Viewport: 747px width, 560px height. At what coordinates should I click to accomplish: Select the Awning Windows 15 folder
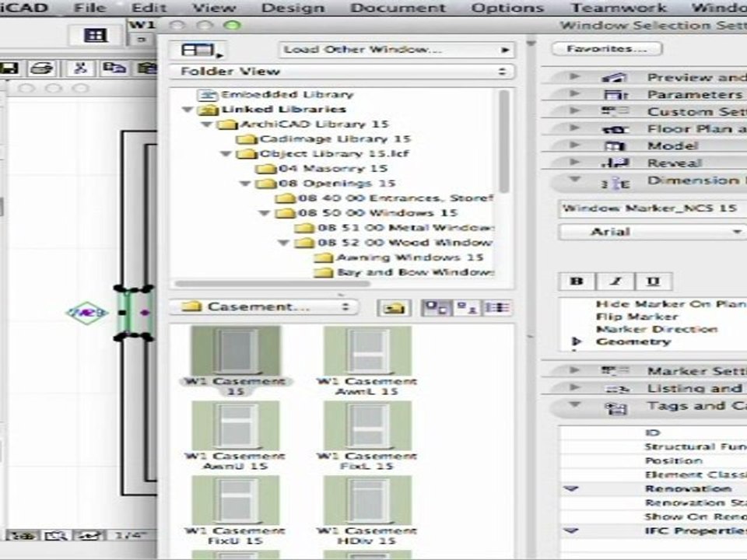click(x=399, y=257)
